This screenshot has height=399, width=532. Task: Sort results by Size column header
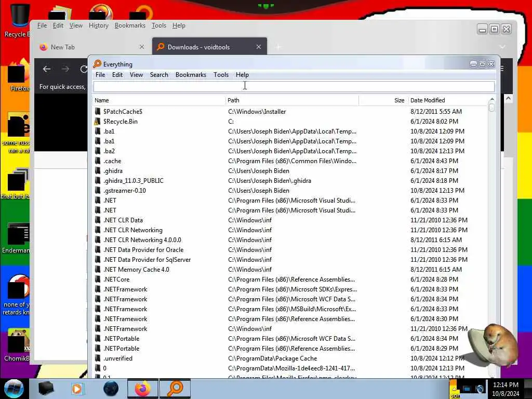point(383,100)
